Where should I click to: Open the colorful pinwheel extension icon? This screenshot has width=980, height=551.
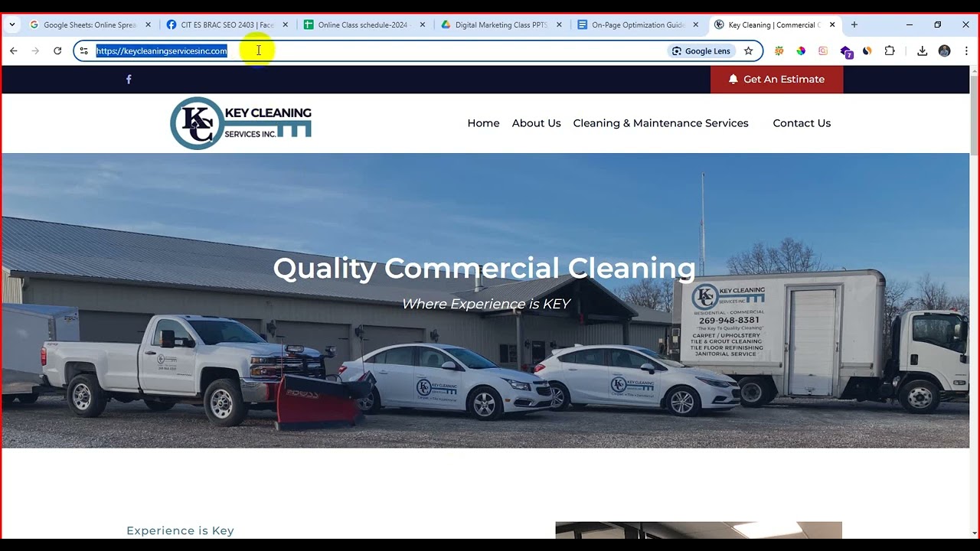click(x=801, y=51)
